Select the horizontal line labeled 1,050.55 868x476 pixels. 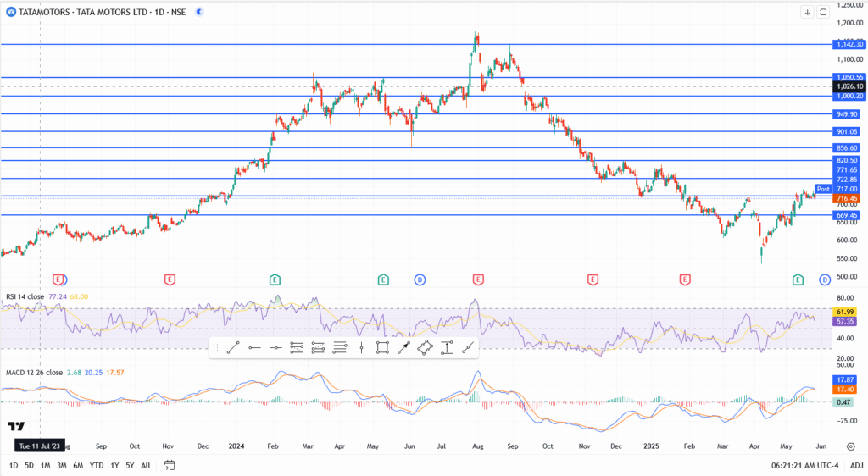click(x=415, y=77)
